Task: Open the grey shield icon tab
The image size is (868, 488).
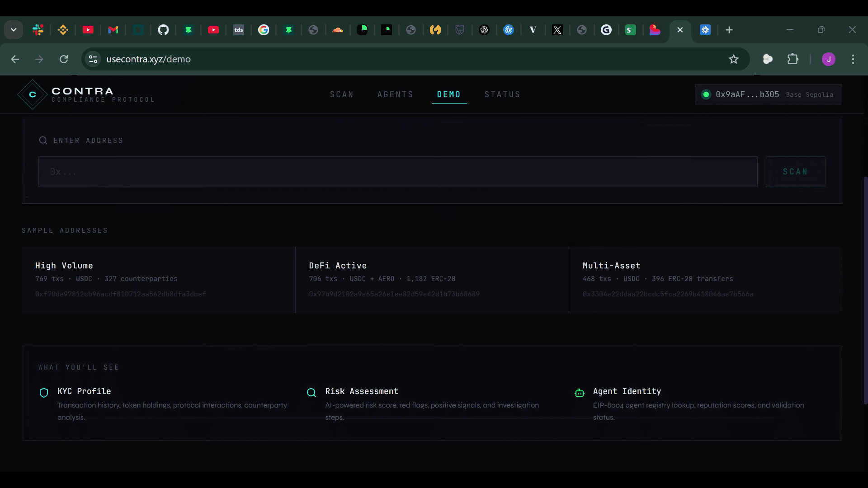Action: pos(460,30)
